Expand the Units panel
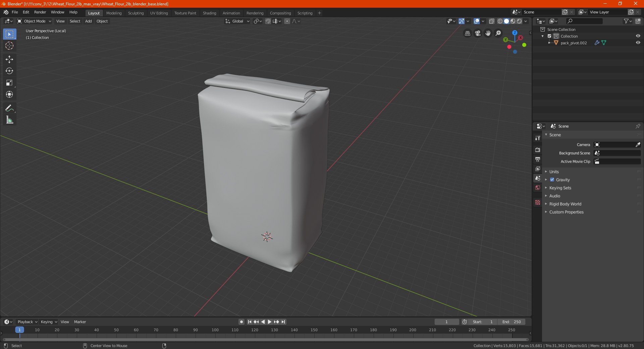The image size is (644, 349). point(554,171)
